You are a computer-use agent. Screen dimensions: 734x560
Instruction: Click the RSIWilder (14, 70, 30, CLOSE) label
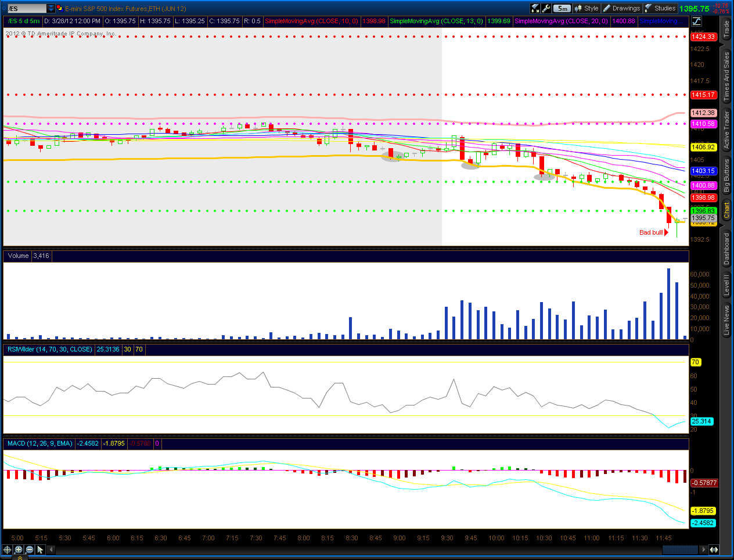49,349
